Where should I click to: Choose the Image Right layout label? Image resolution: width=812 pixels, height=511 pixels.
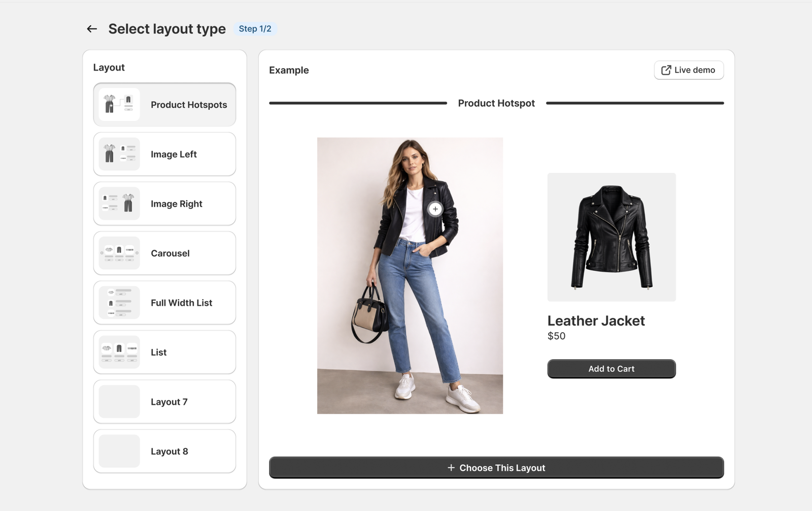tap(176, 204)
